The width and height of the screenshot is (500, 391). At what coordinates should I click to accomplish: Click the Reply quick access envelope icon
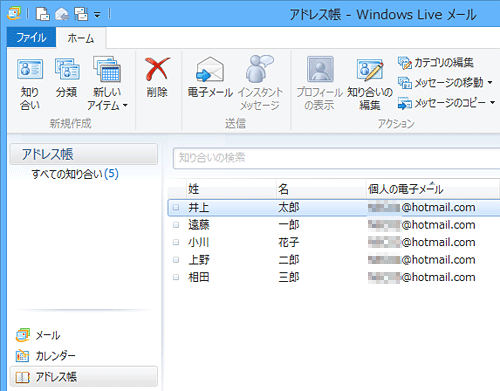click(62, 14)
